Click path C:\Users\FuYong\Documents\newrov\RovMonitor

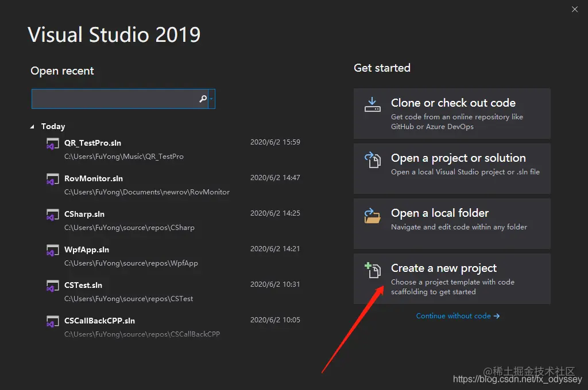pyautogui.click(x=146, y=192)
